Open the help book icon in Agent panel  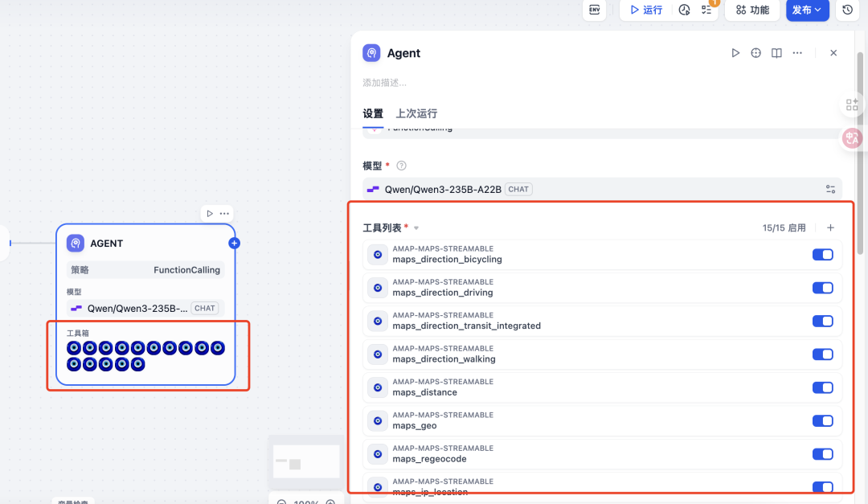point(776,53)
